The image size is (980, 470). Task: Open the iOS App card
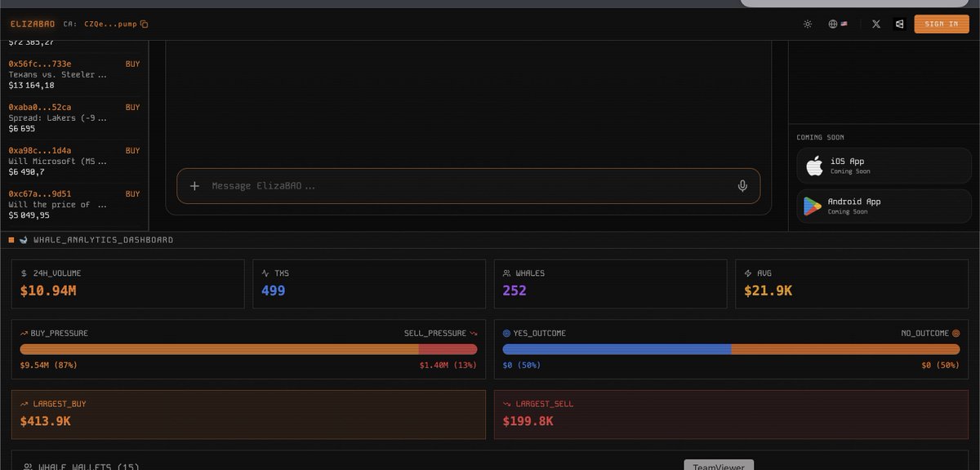coord(883,166)
